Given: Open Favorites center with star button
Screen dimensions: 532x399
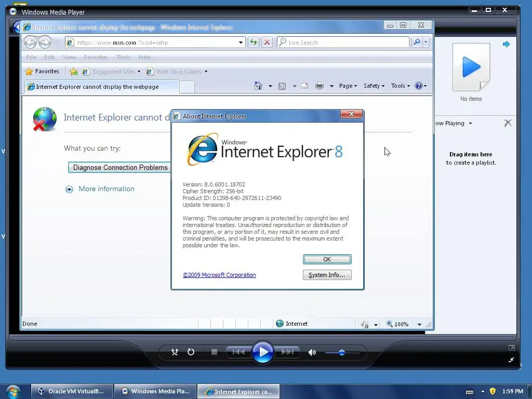Looking at the screenshot, I should (x=43, y=71).
